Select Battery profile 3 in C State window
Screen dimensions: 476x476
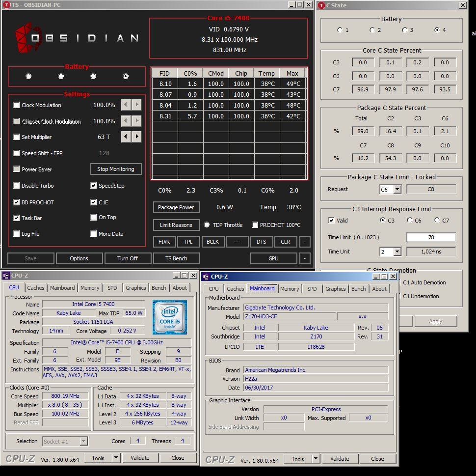pyautogui.click(x=404, y=30)
